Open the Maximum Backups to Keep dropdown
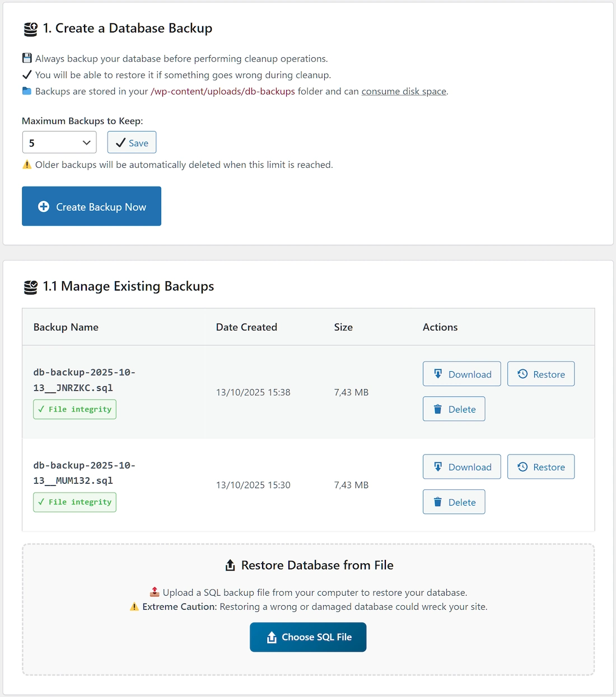The image size is (616, 697). pyautogui.click(x=59, y=142)
